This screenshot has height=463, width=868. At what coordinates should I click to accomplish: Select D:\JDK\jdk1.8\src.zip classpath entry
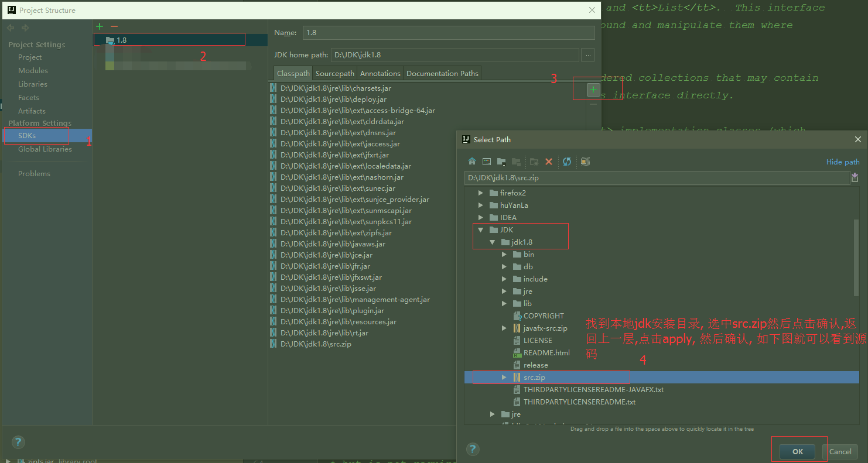pyautogui.click(x=316, y=344)
